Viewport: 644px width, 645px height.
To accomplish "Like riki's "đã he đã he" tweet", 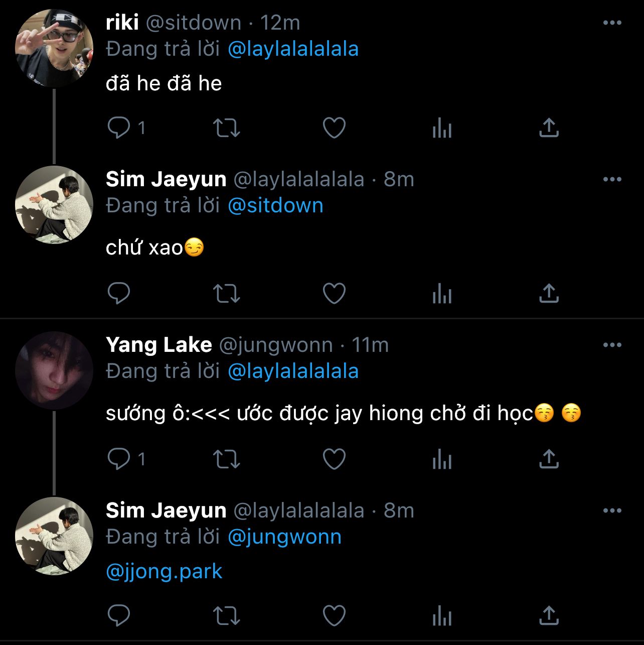I will click(x=334, y=127).
